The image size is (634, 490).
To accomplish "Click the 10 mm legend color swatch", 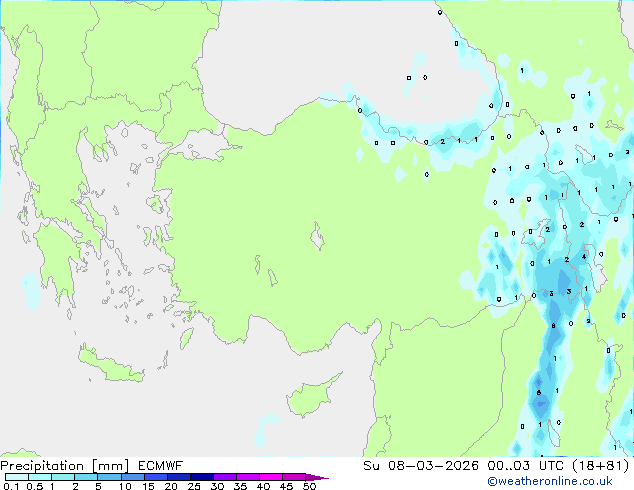I will point(132,477).
